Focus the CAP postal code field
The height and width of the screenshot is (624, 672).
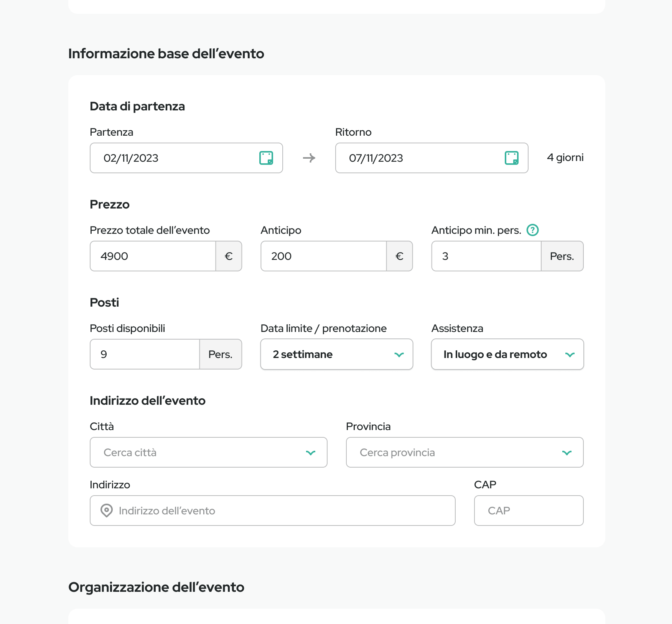[x=529, y=511]
